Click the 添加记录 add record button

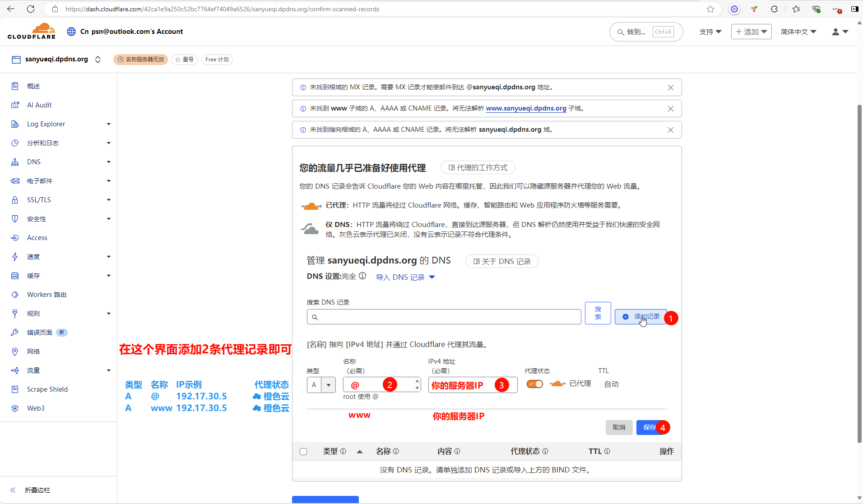641,317
